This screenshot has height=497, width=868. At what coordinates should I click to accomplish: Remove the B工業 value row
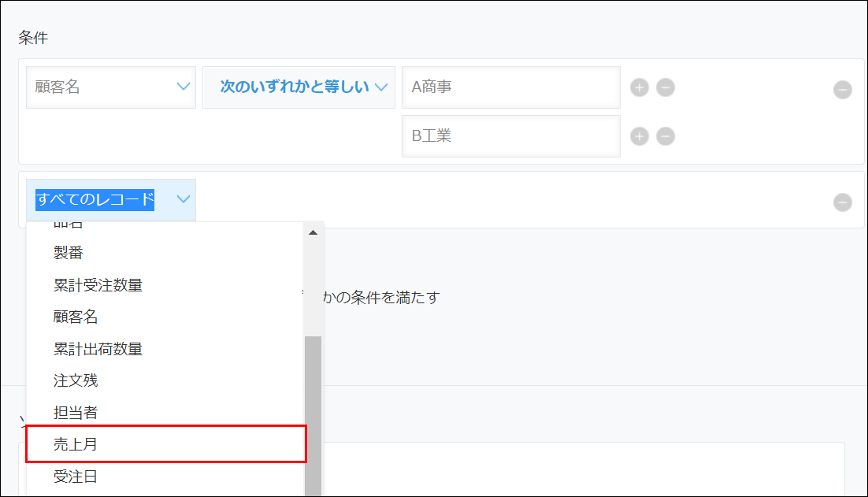[666, 135]
